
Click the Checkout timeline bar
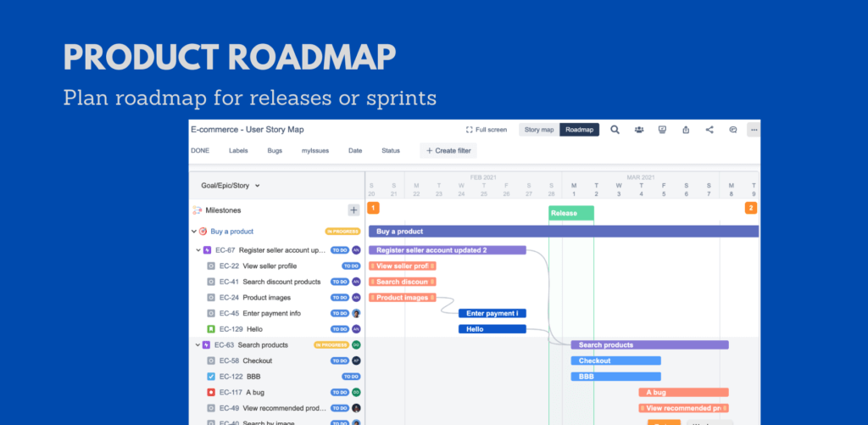click(616, 361)
